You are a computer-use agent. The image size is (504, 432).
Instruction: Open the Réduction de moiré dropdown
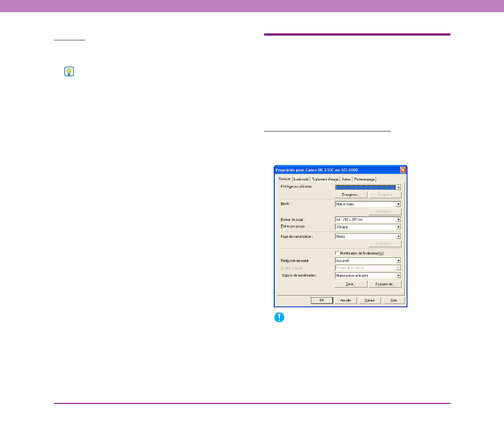(368, 261)
